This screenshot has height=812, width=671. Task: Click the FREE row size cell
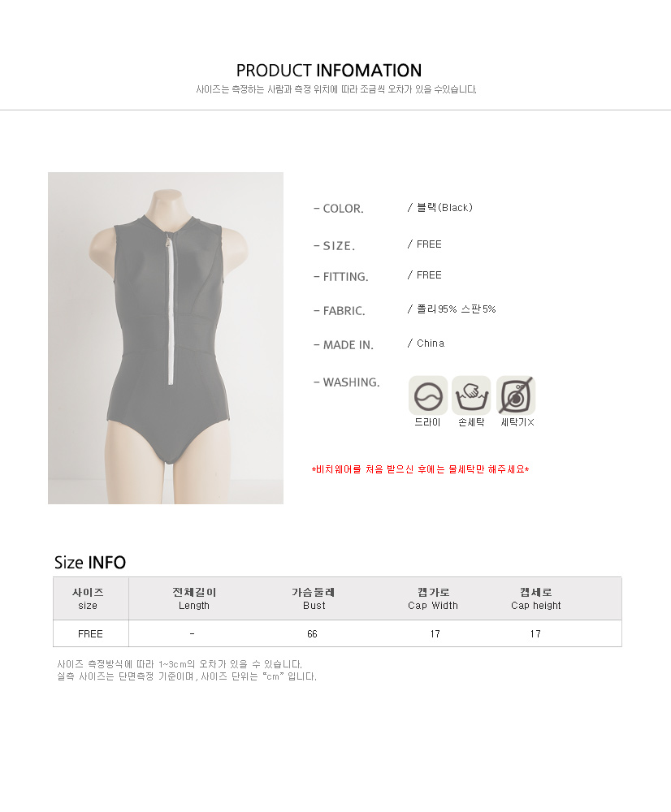coord(91,634)
